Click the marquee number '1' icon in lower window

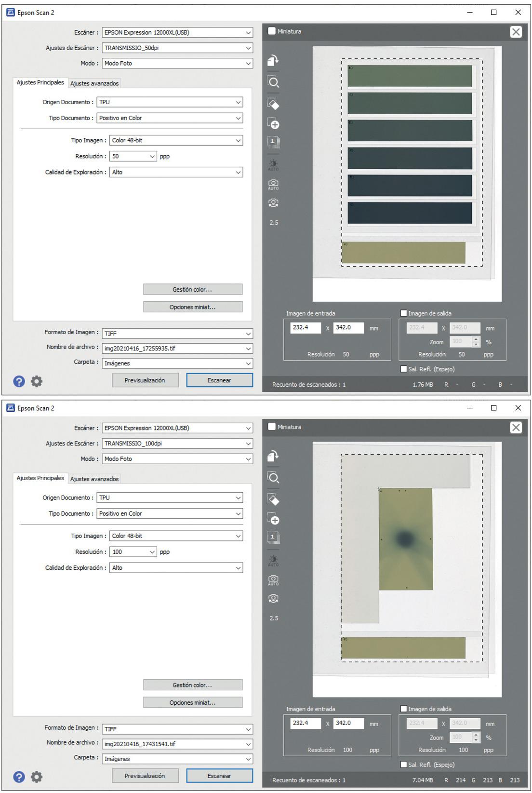pyautogui.click(x=273, y=537)
